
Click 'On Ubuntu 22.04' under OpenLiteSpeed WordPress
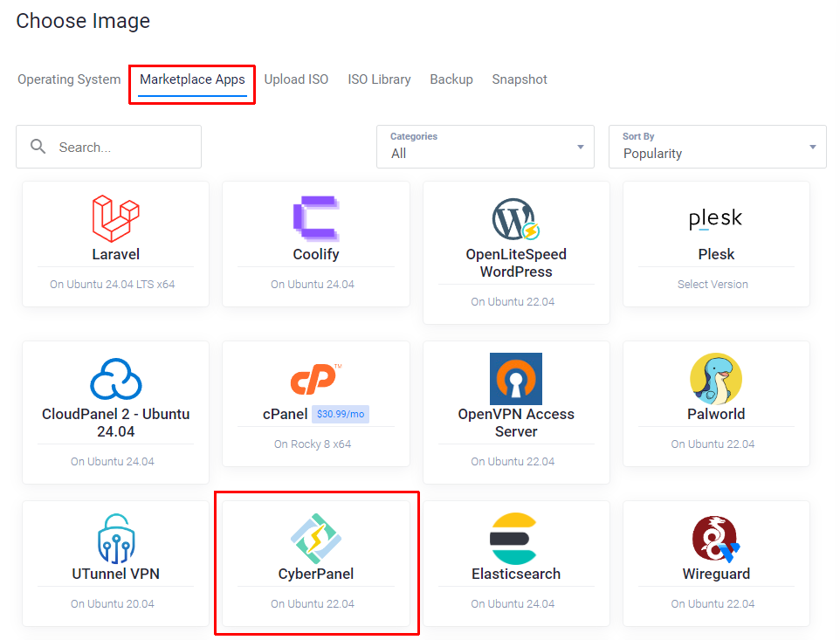coord(513,301)
